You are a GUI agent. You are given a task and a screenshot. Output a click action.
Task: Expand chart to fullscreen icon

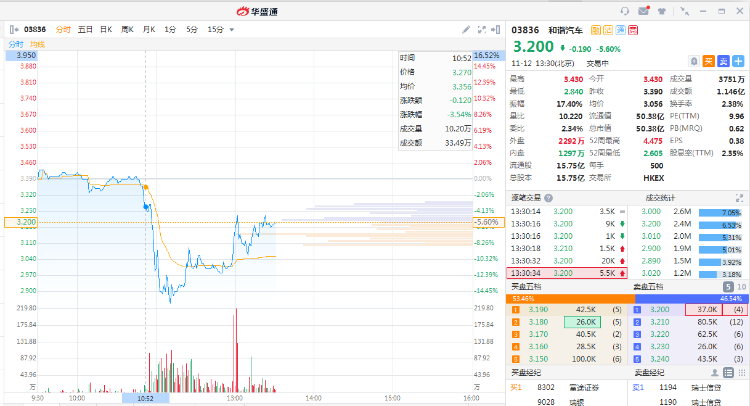(482, 30)
